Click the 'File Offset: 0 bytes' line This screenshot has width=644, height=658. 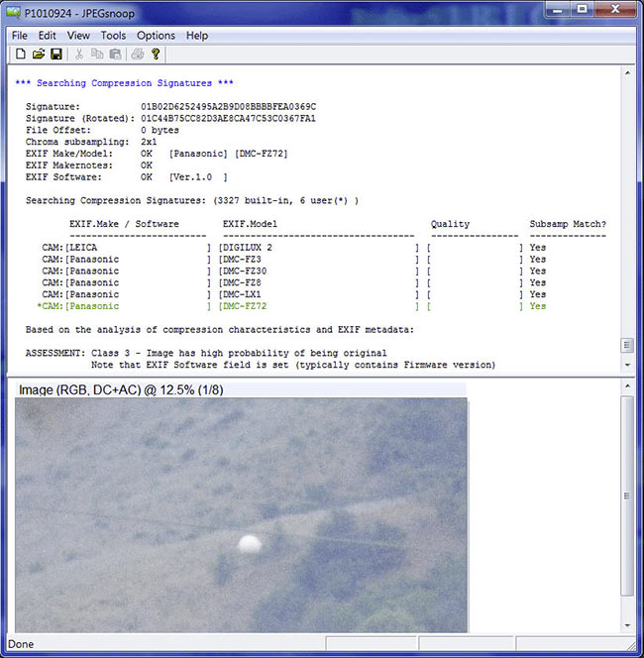(102, 130)
